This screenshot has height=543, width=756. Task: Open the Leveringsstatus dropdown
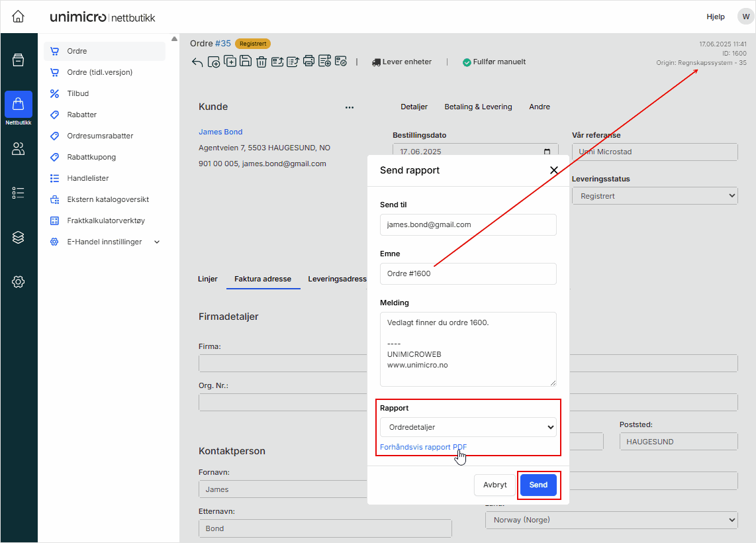(654, 196)
